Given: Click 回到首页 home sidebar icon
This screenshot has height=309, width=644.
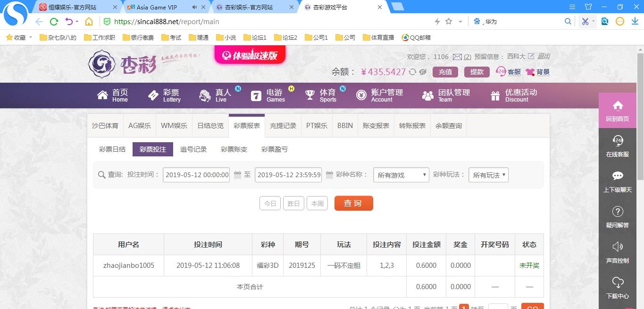Looking at the screenshot, I should [x=618, y=111].
